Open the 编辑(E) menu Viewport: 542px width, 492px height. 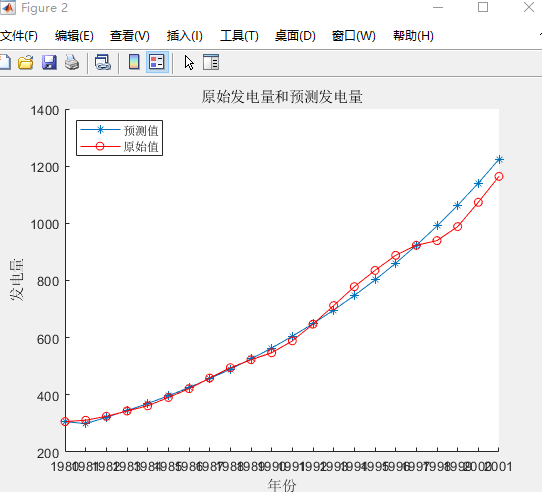click(x=74, y=36)
